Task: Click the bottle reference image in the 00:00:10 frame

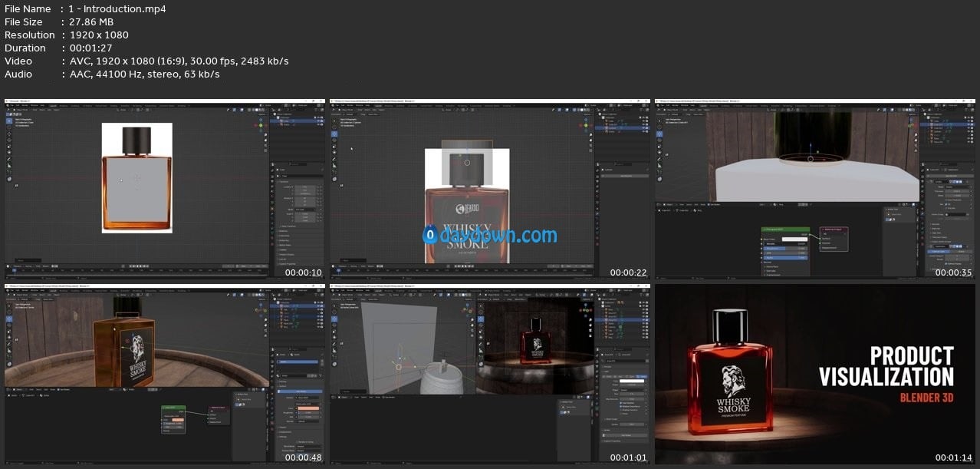Action: [x=136, y=177]
